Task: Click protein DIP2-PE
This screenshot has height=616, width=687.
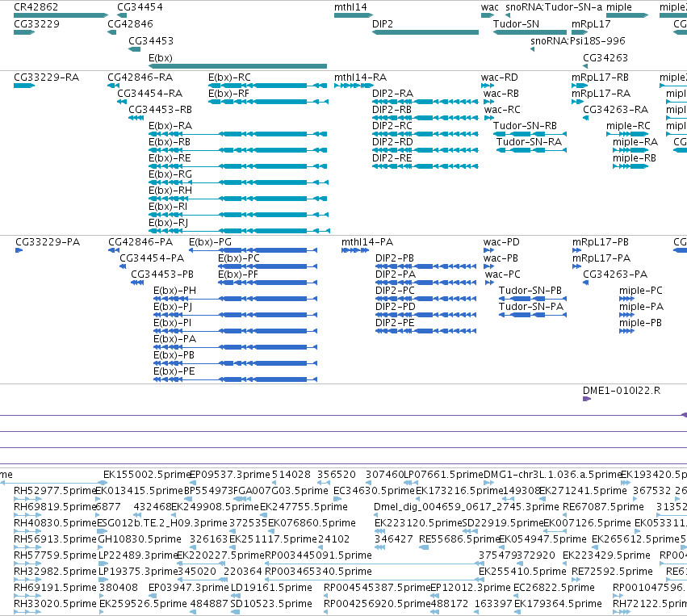Action: [426, 331]
